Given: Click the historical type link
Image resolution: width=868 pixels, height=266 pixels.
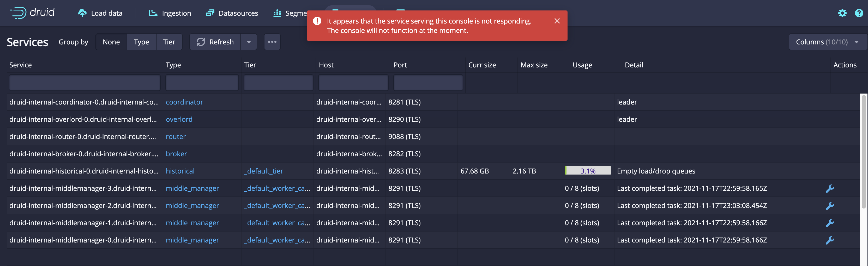Looking at the screenshot, I should click(180, 171).
